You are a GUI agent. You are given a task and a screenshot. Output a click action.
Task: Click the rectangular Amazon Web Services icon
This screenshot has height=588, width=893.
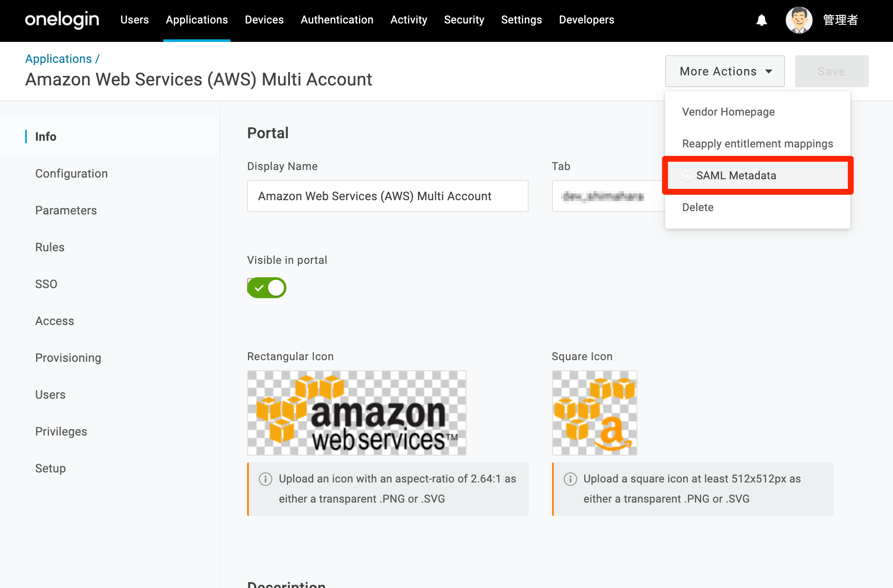point(357,413)
